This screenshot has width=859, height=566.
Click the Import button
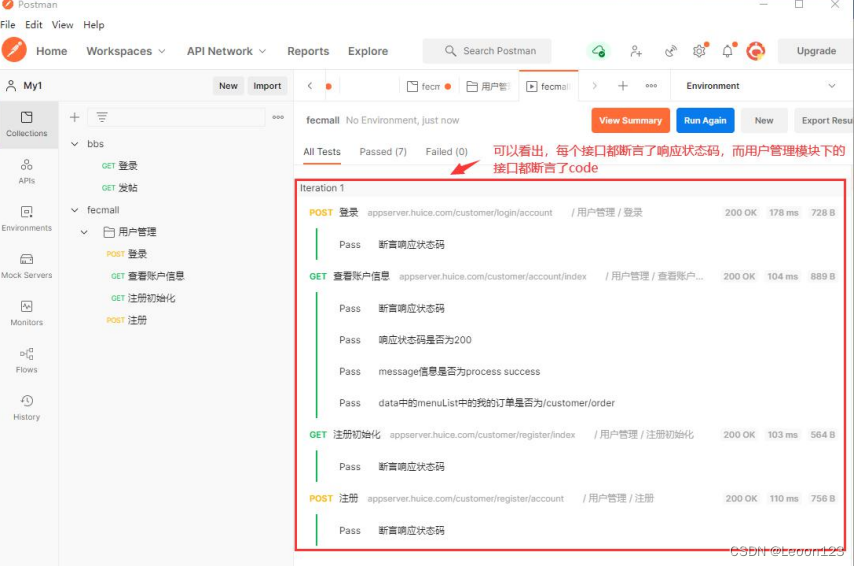[x=267, y=86]
